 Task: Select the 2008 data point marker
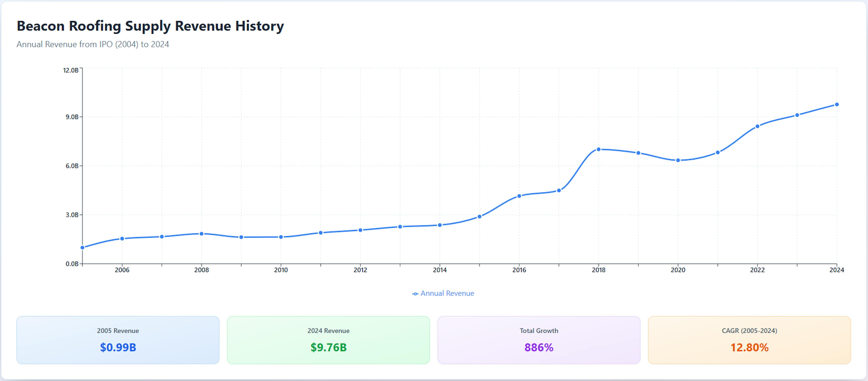(201, 233)
